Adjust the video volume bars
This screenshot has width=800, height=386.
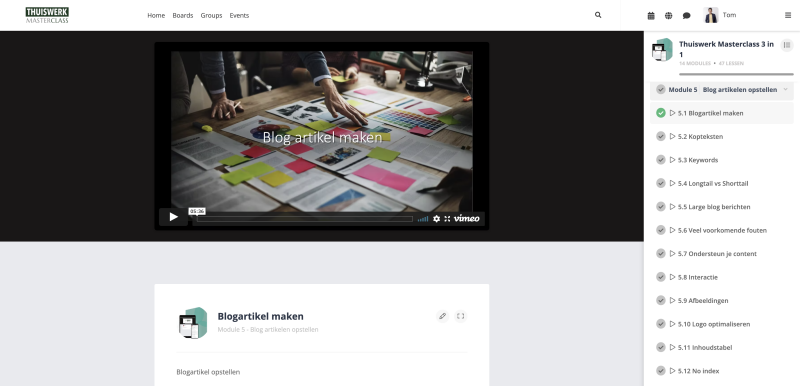pos(423,219)
